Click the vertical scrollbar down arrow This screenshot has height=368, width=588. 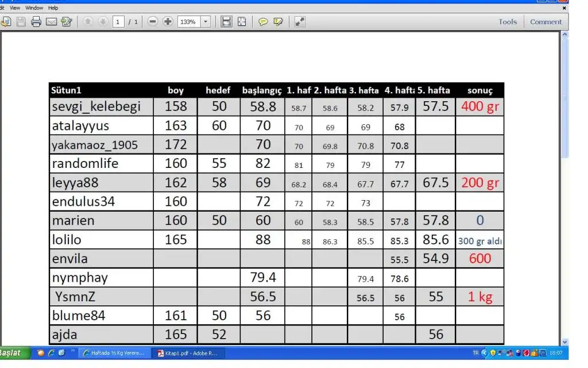(564, 342)
